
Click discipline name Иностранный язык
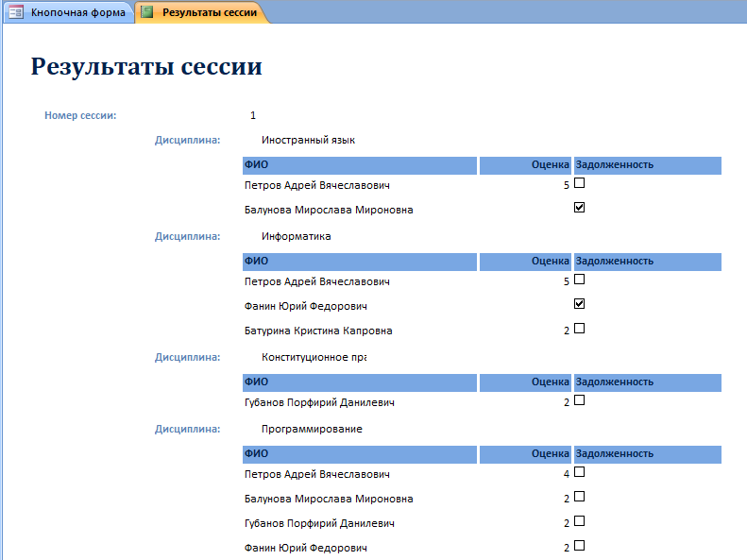pyautogui.click(x=308, y=140)
